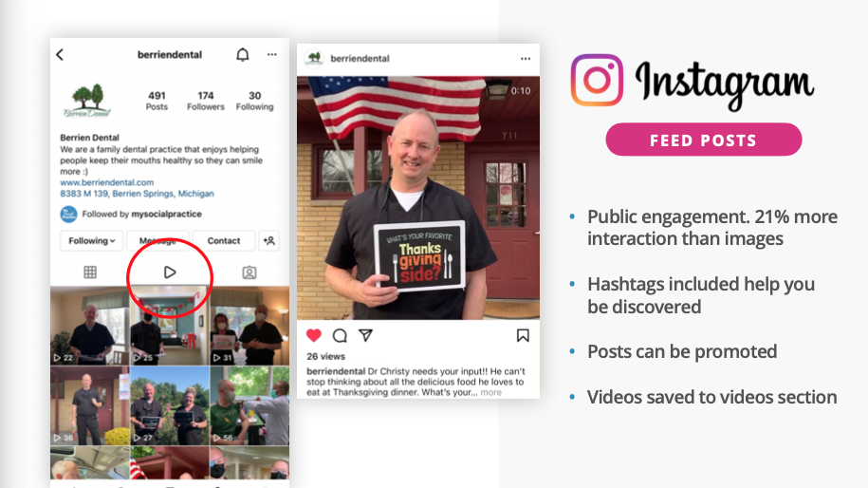Image resolution: width=868 pixels, height=488 pixels.
Task: Click the Thanksgiving side video post
Action: 418,197
